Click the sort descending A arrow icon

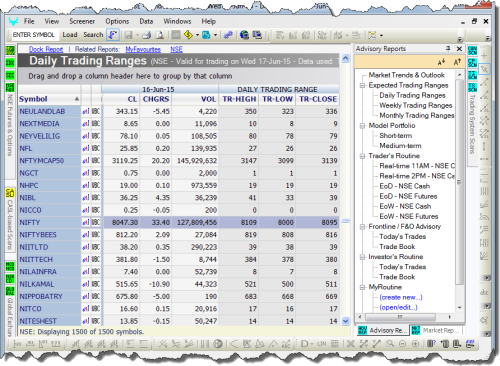point(441,62)
